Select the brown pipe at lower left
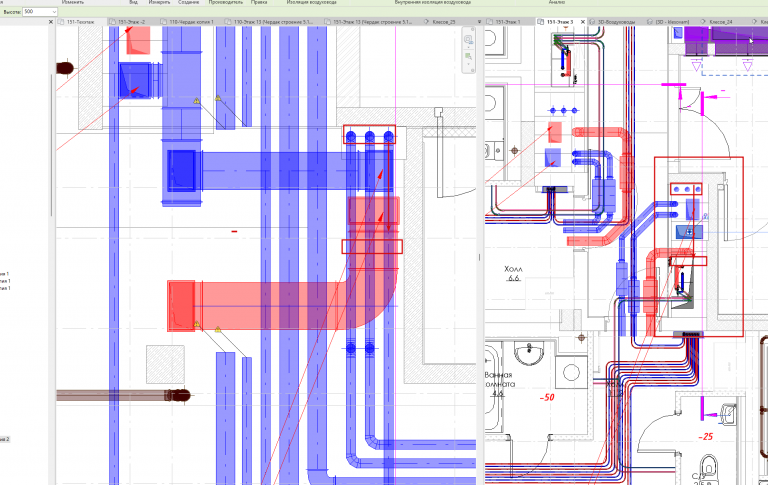Image resolution: width=768 pixels, height=485 pixels. [x=122, y=395]
